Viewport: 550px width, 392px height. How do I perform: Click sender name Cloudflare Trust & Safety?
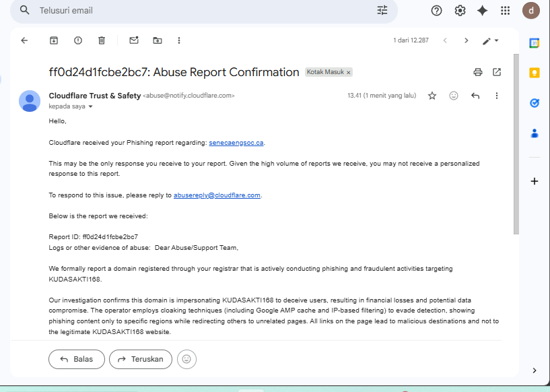click(95, 96)
